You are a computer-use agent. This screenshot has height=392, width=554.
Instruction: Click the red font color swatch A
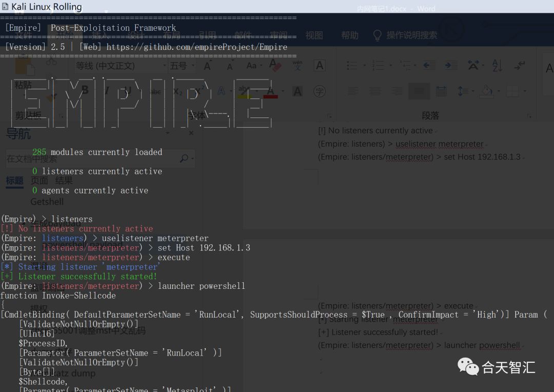[x=271, y=91]
